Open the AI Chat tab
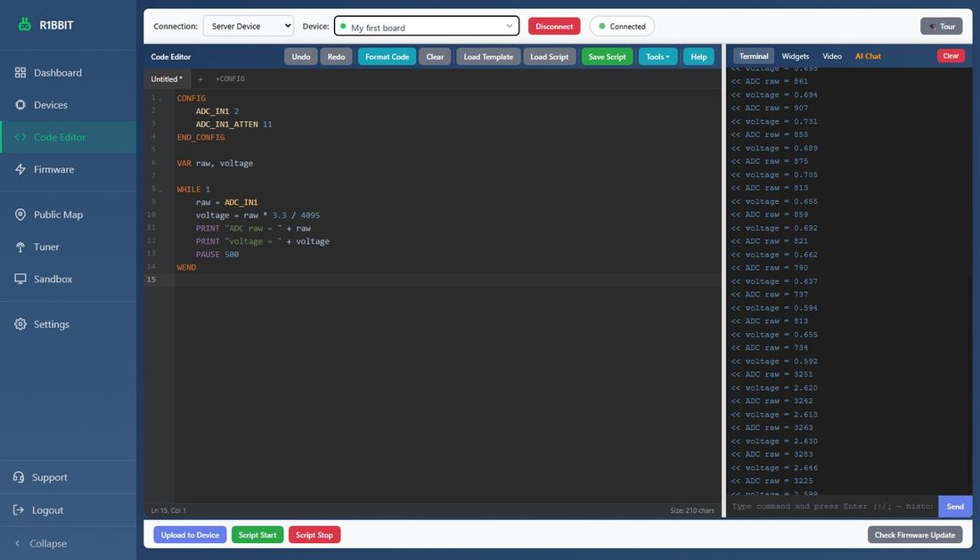Viewport: 980px width, 560px height. (868, 56)
